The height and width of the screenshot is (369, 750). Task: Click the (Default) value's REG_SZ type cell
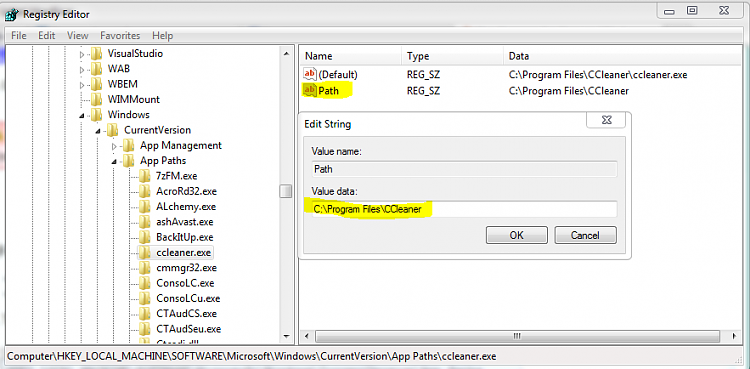(x=424, y=75)
